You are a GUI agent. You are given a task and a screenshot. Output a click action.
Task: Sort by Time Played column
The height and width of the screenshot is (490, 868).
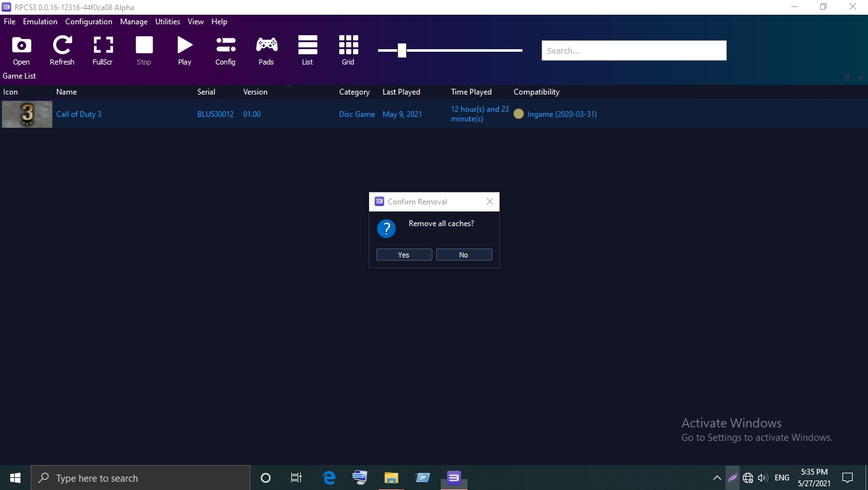point(471,92)
